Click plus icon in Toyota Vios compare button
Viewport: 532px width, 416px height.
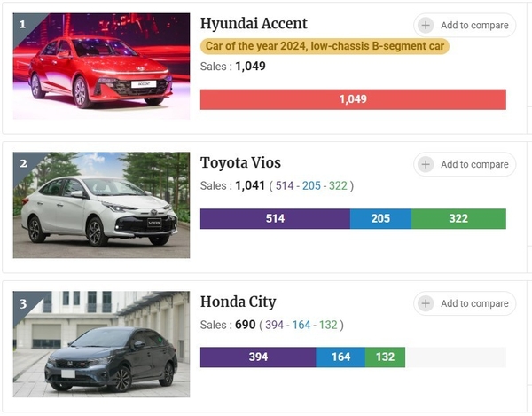click(x=426, y=164)
